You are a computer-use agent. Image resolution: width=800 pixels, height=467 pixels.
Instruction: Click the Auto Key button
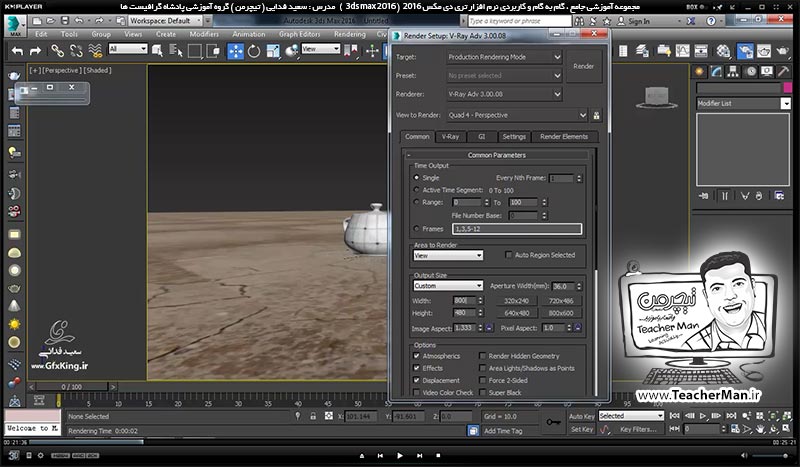[582, 416]
